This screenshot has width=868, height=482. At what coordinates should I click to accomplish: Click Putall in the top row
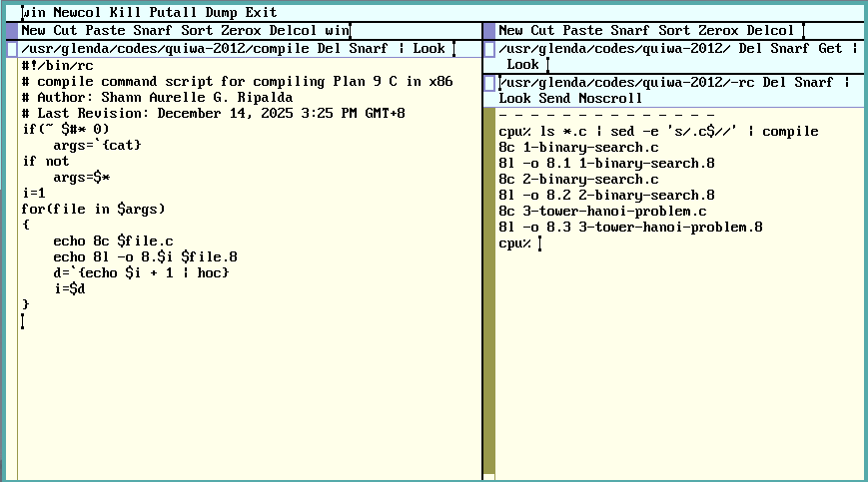pyautogui.click(x=172, y=12)
